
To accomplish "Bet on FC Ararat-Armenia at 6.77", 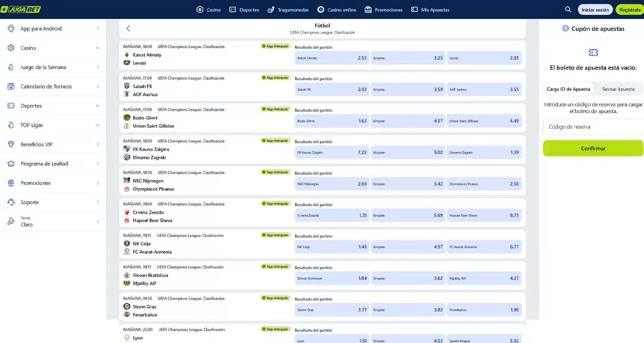I will coord(484,247).
